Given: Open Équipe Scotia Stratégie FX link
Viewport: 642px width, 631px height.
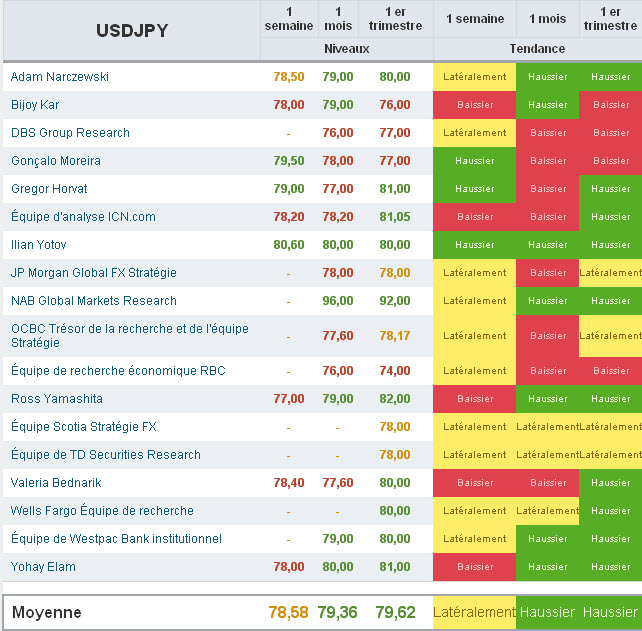Looking at the screenshot, I should [x=84, y=426].
